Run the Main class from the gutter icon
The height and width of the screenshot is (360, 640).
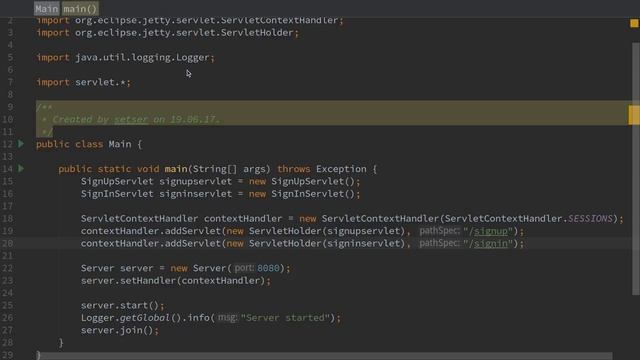21,144
